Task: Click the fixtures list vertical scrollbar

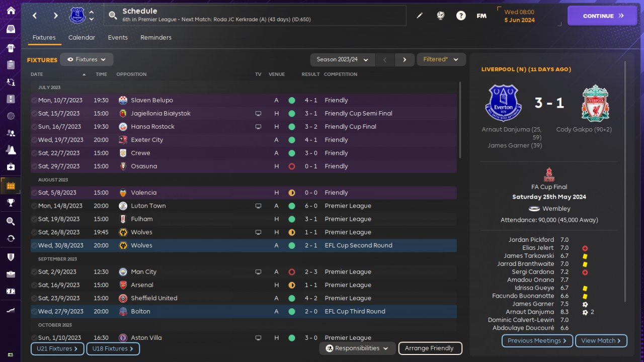Action: tap(460, 121)
